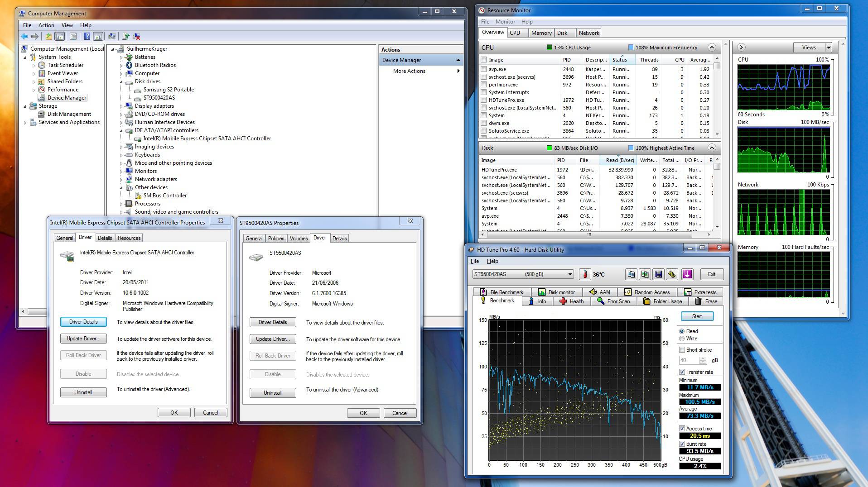Open the Views dropdown arrow in Resource Monitor
868x487 pixels.
tap(829, 48)
